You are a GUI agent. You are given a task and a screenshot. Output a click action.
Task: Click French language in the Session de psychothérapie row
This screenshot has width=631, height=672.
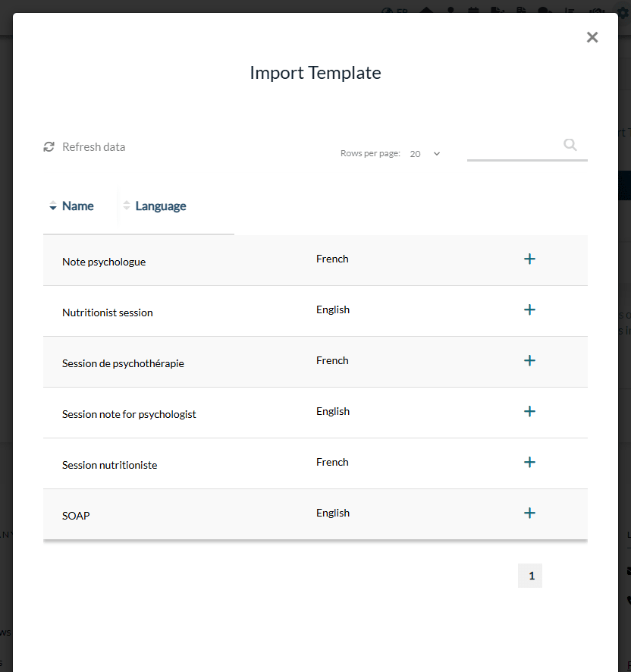332,360
